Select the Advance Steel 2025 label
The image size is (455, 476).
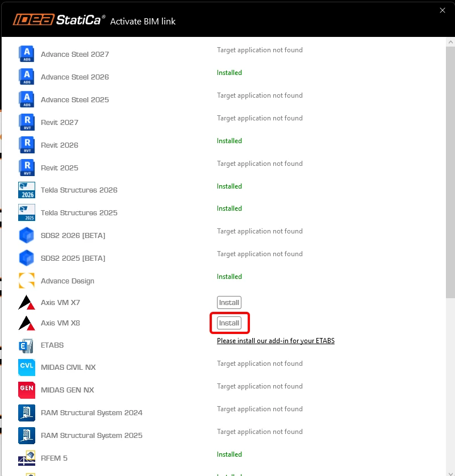pos(74,100)
